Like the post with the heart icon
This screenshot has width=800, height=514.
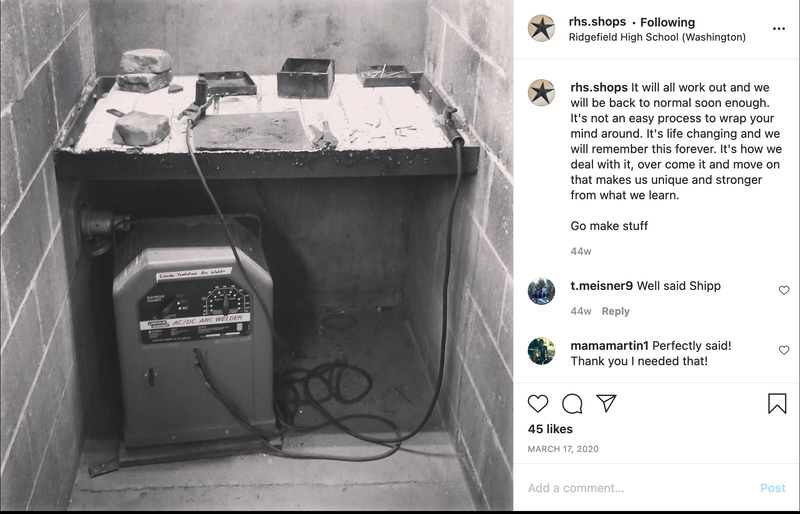(x=538, y=404)
